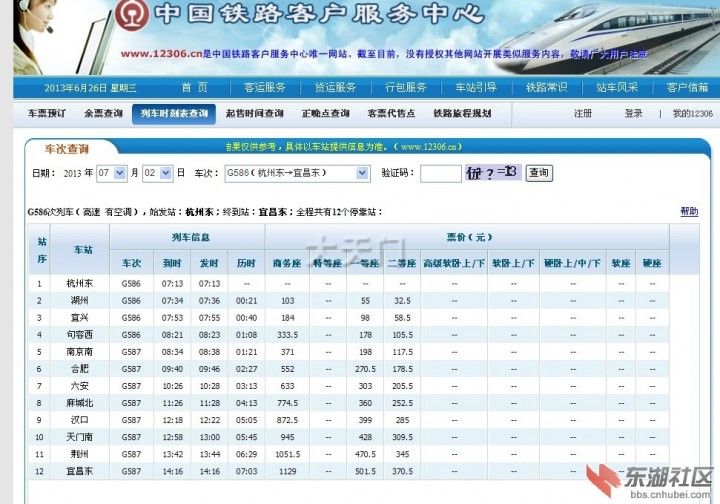Switch to the 车票预订 ticket booking tab
Screen dimensions: 720x504
(46, 114)
